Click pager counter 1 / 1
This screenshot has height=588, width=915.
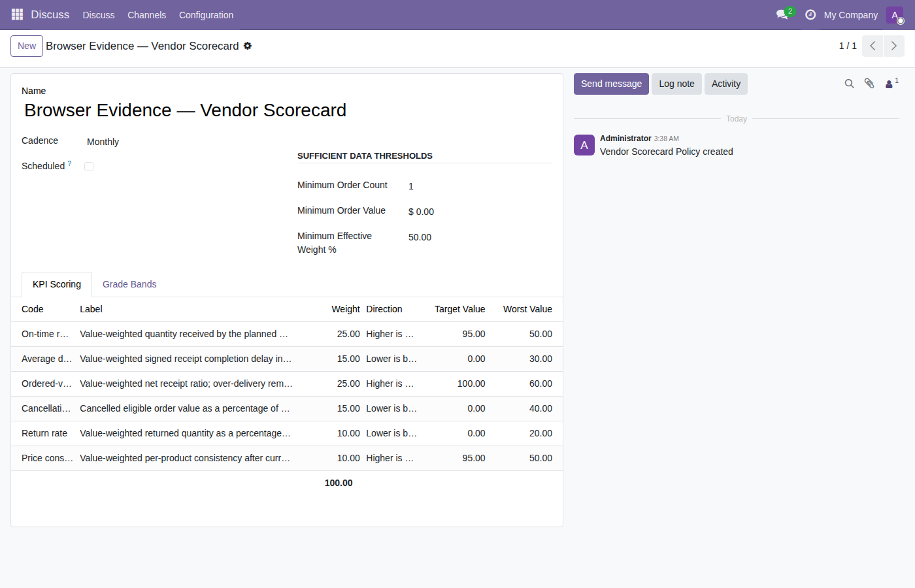tap(848, 46)
